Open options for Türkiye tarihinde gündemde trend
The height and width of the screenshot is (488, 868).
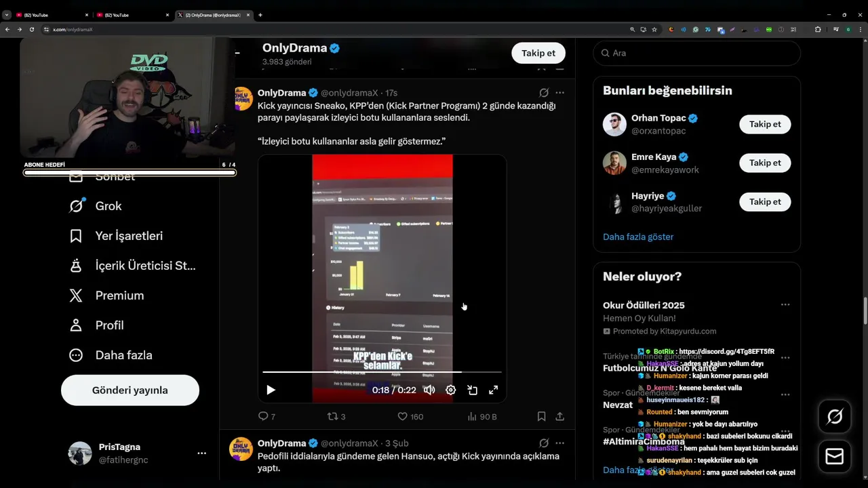785,357
